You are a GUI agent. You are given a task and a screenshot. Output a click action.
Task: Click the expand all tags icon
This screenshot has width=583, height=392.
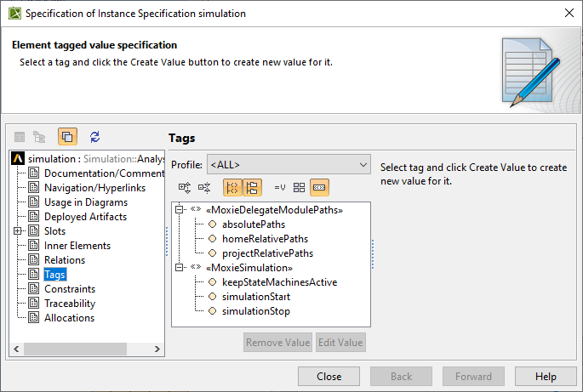185,187
